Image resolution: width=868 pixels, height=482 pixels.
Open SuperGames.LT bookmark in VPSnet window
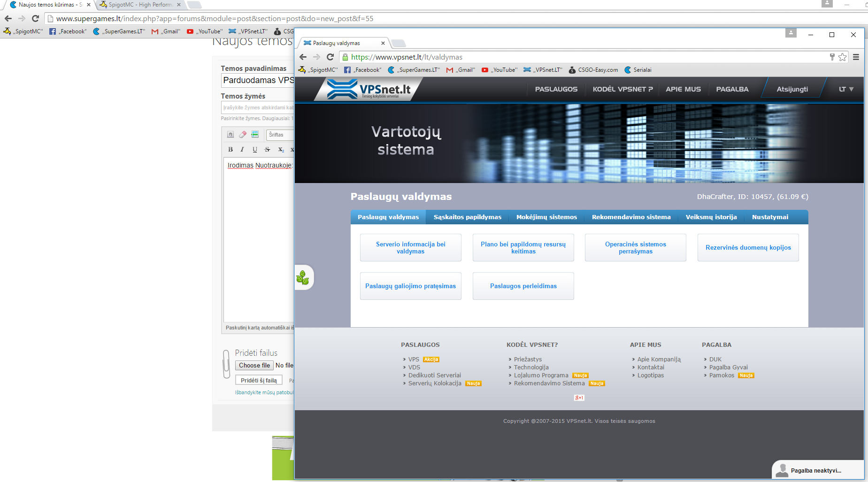coord(414,70)
